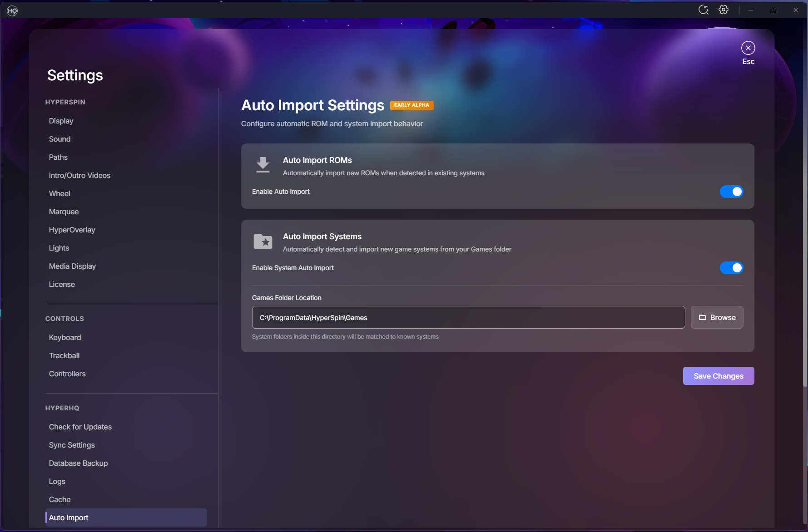The width and height of the screenshot is (808, 532).
Task: Click the Games Folder Location path field
Action: pos(468,317)
